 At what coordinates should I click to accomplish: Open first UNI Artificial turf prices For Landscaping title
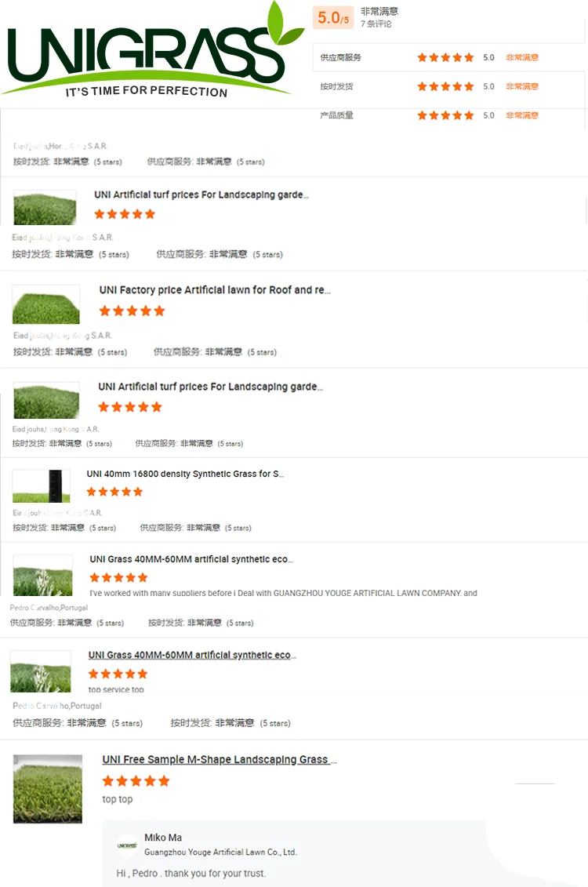tap(201, 194)
